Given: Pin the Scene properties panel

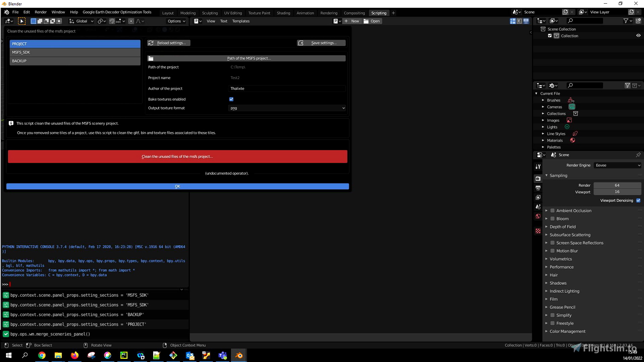Looking at the screenshot, I should 638,155.
